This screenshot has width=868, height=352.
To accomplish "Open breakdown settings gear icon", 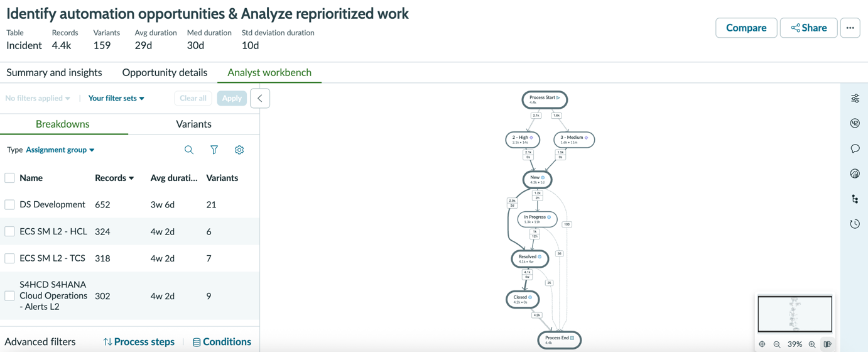I will coord(239,150).
